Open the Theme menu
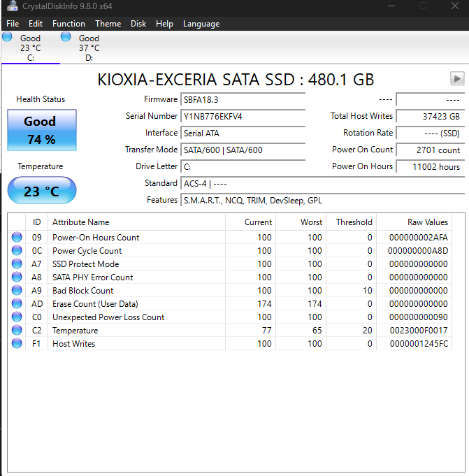This screenshot has width=469, height=476. pos(108,24)
